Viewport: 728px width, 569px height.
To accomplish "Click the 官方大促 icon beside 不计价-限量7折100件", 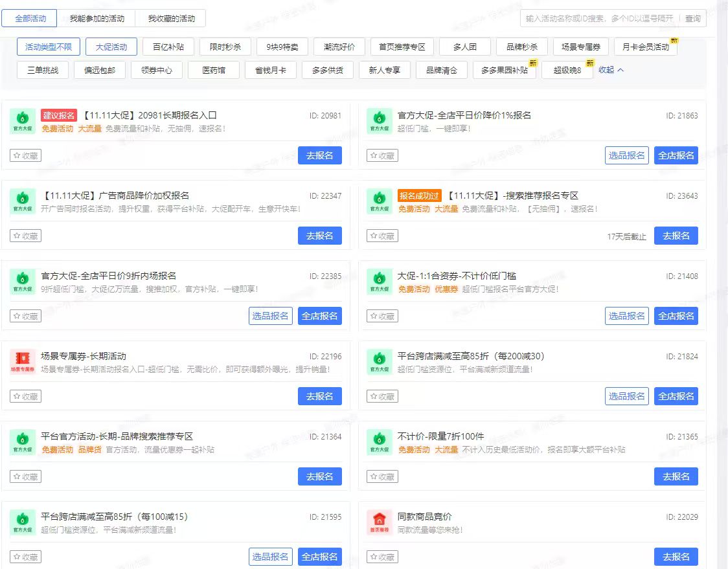I will click(x=380, y=442).
